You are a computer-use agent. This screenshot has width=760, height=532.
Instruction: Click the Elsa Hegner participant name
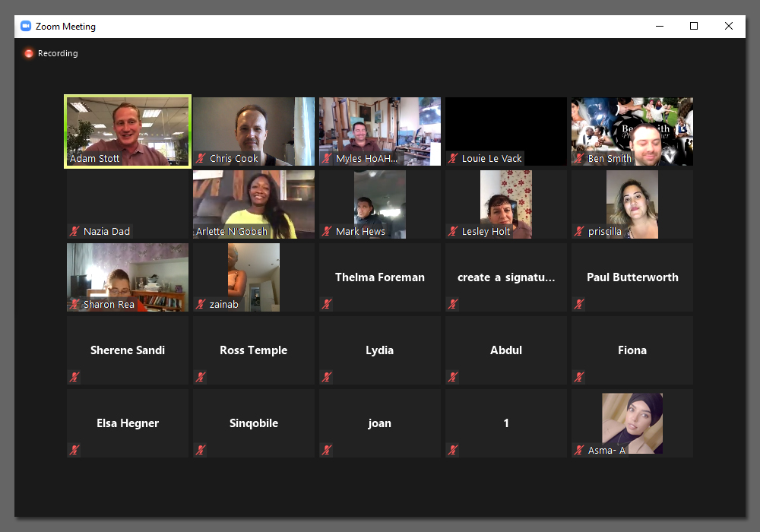coord(128,423)
